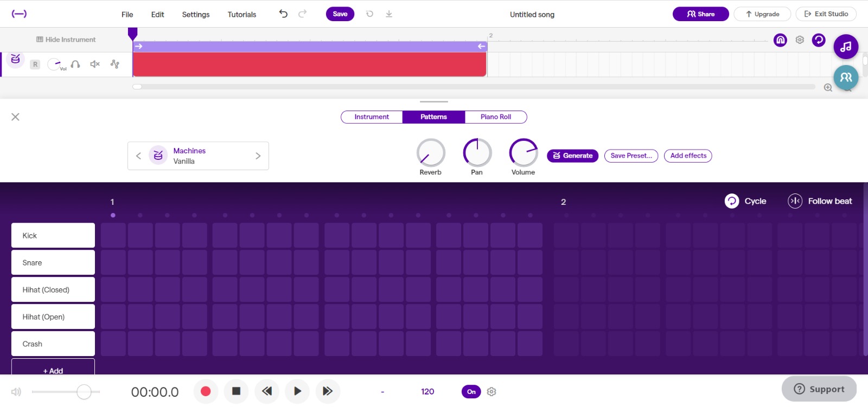The image size is (868, 407).
Task: Open the File menu
Action: 127,15
